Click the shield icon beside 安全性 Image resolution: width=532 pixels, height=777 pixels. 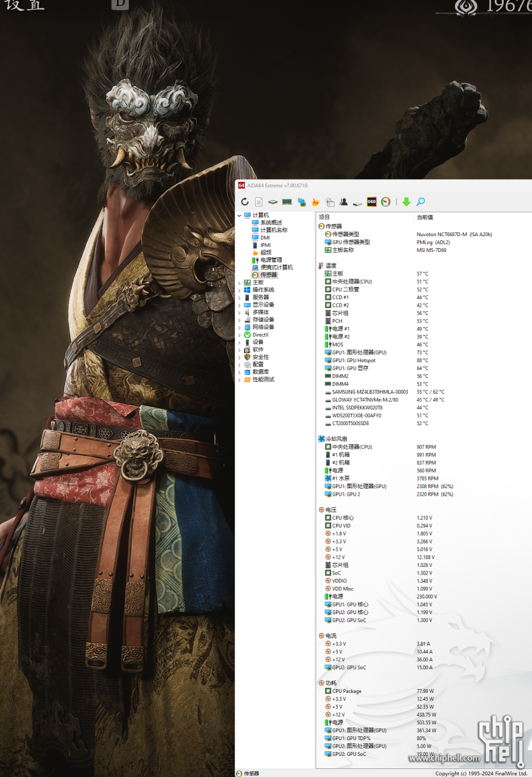click(248, 357)
